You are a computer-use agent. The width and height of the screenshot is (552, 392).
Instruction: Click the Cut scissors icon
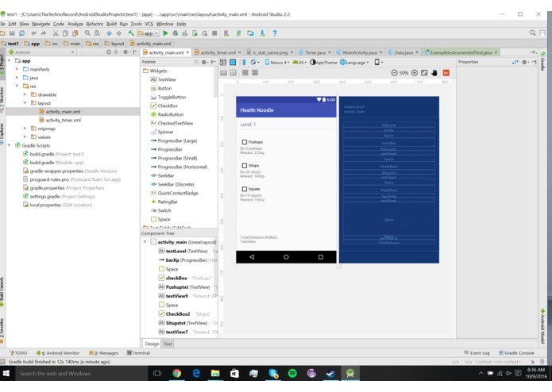[x=56, y=33]
